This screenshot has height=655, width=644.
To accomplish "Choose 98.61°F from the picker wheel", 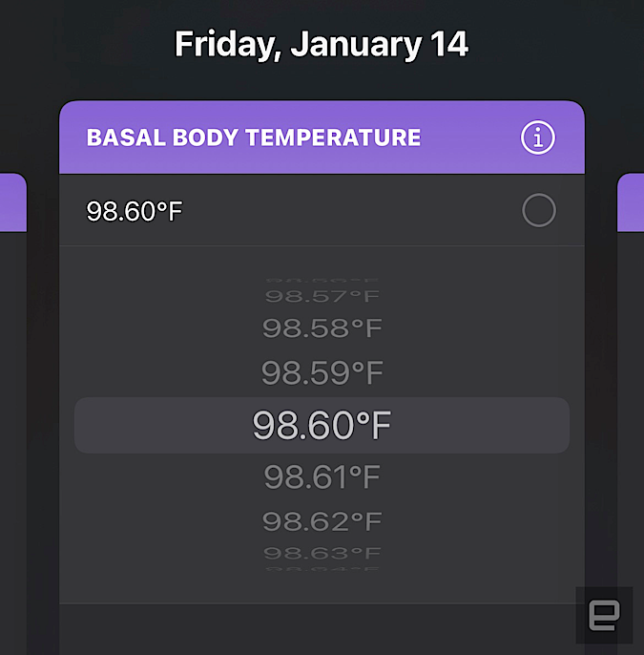I will pyautogui.click(x=322, y=476).
